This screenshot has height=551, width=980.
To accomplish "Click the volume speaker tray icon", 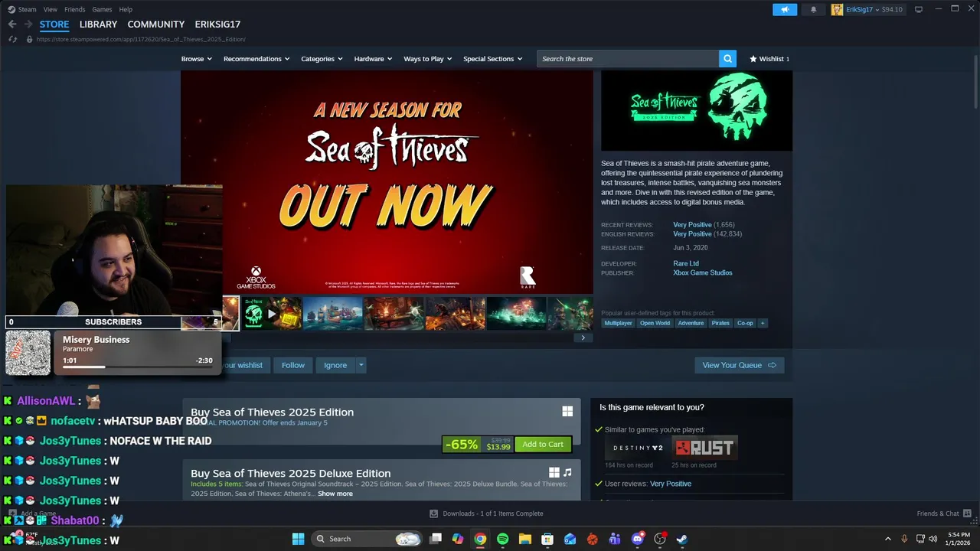I will 933,539.
